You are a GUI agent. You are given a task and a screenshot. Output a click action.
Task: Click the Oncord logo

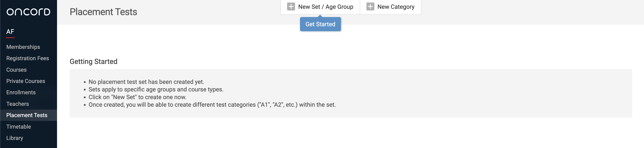pos(28,12)
